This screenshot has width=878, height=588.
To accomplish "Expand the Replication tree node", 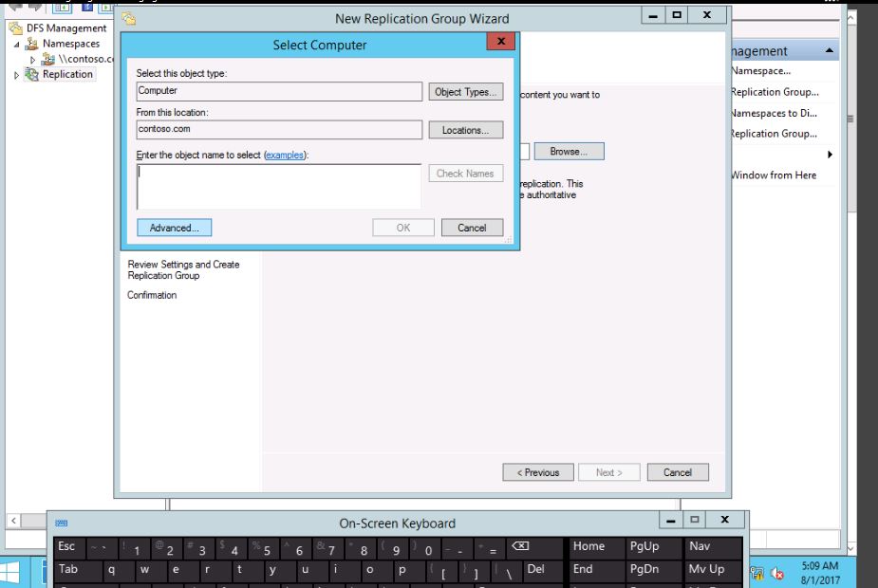I will tap(16, 75).
